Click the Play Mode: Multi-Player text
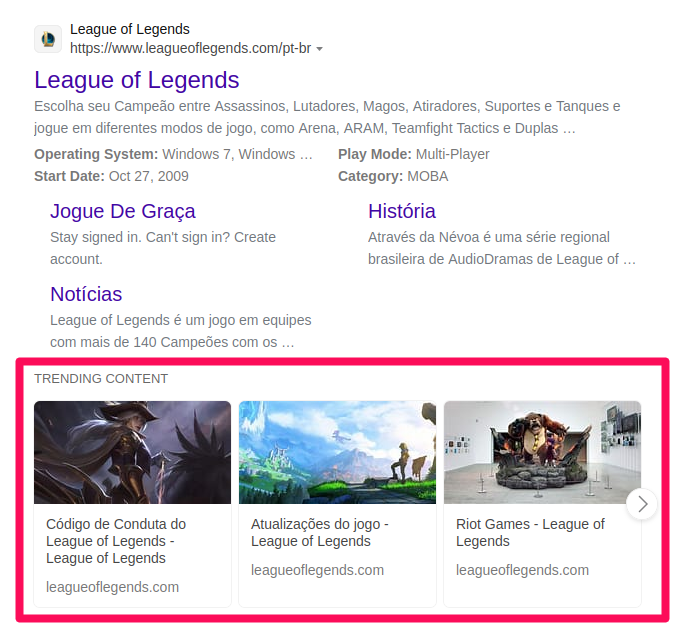The height and width of the screenshot is (637, 680). [414, 154]
